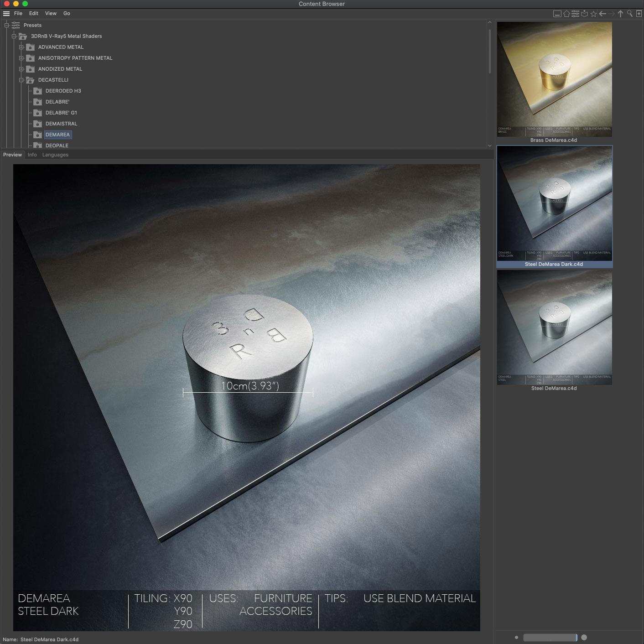Select the Presets tree label
Screen dimensions: 644x644
[32, 25]
